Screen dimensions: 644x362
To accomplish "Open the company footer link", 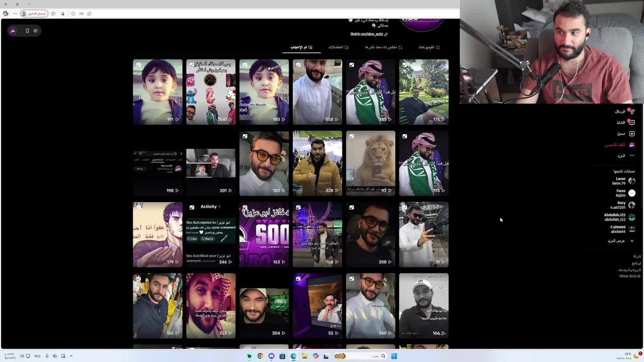I will click(x=637, y=256).
